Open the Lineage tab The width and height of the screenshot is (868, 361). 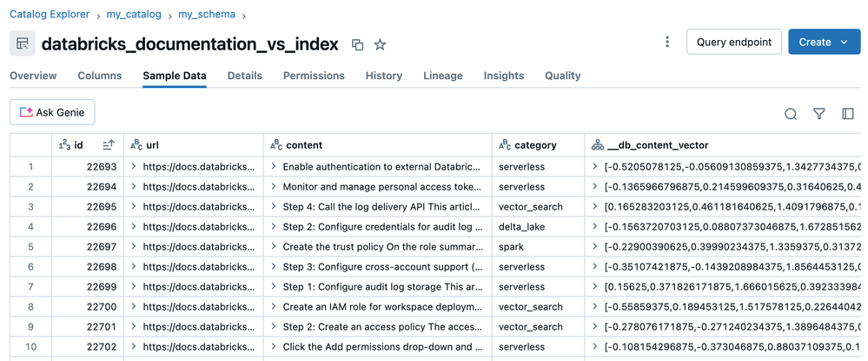pyautogui.click(x=443, y=76)
